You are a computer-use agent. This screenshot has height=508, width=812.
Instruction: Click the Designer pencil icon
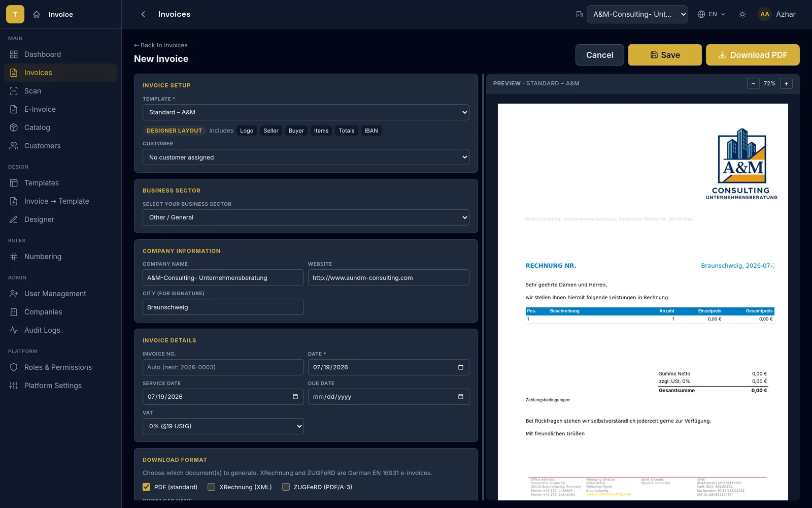[14, 219]
